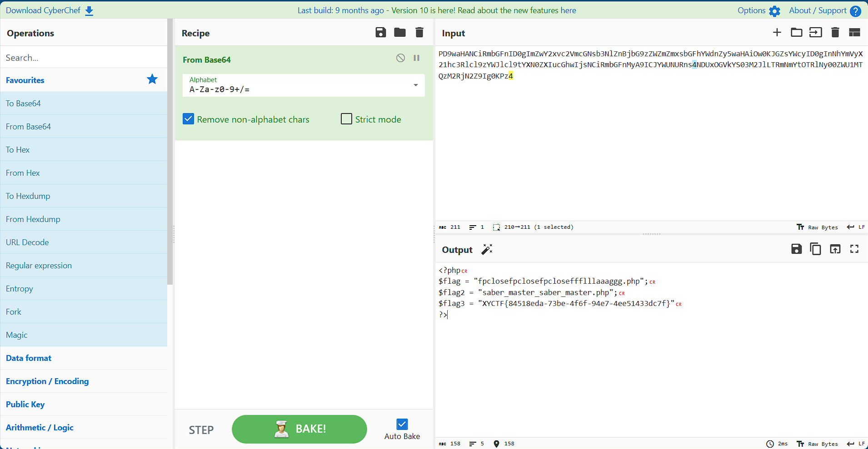Viewport: 868px width, 449px height.
Task: Toggle Remove non-alphabet chars checkbox
Action: tap(188, 119)
